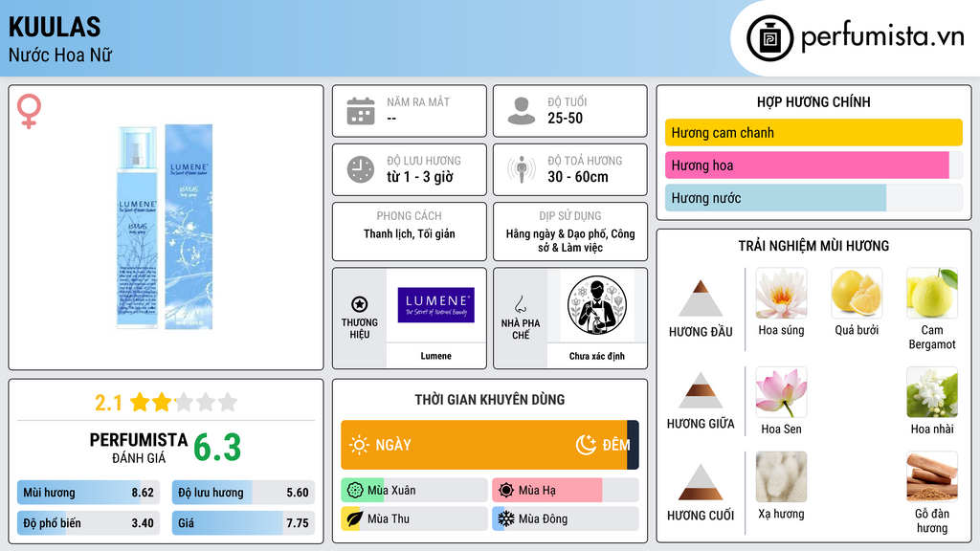Click the Độ lưu hương 5.60 score bar
The width and height of the screenshot is (980, 551).
243,493
